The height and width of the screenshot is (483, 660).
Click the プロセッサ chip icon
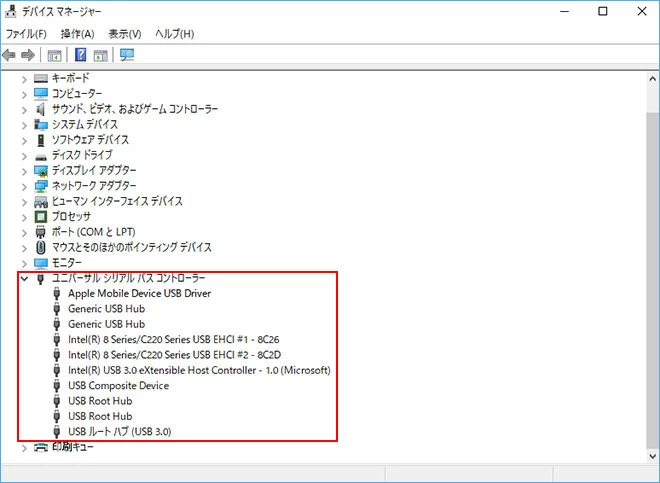(41, 216)
